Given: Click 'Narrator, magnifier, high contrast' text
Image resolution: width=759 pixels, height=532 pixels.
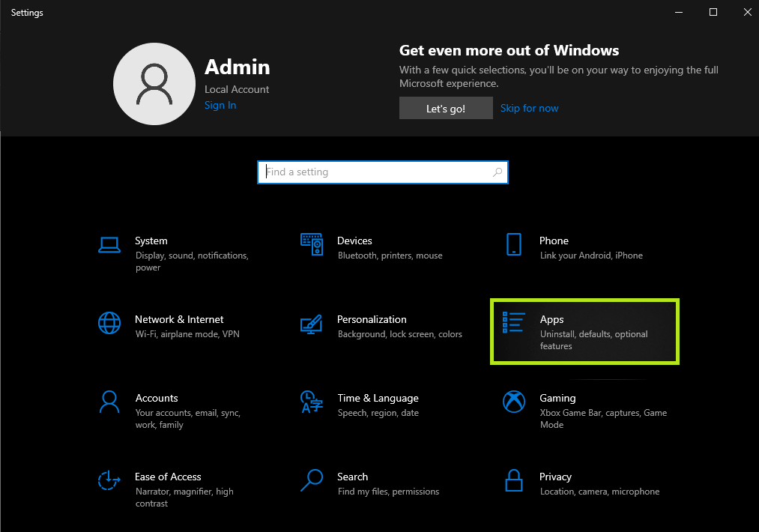Looking at the screenshot, I should pyautogui.click(x=184, y=497).
